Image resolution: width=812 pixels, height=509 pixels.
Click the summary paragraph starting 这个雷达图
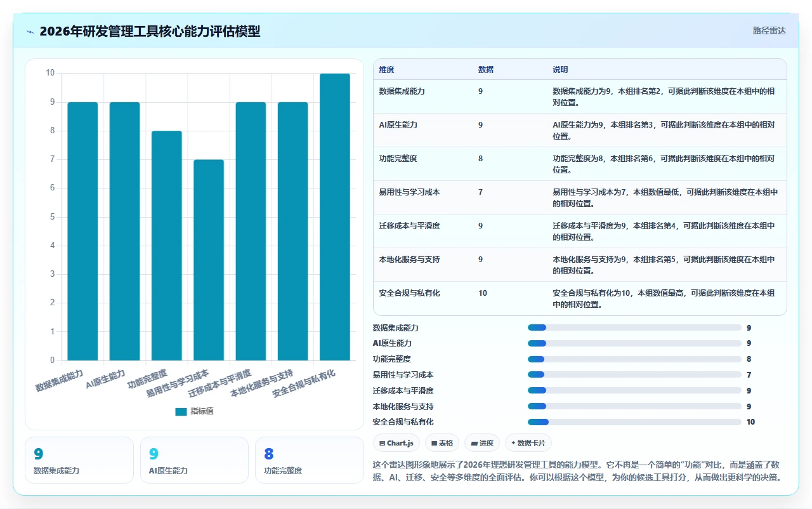click(x=578, y=471)
